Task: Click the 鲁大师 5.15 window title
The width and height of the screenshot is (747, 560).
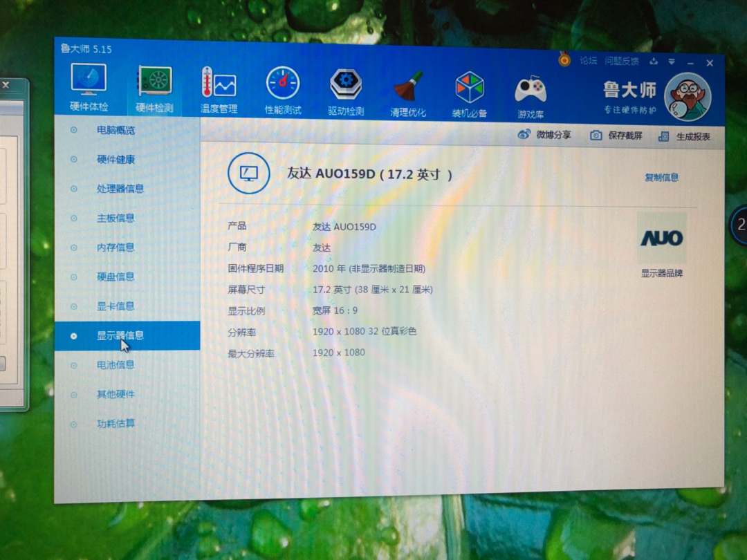Action: (x=86, y=49)
